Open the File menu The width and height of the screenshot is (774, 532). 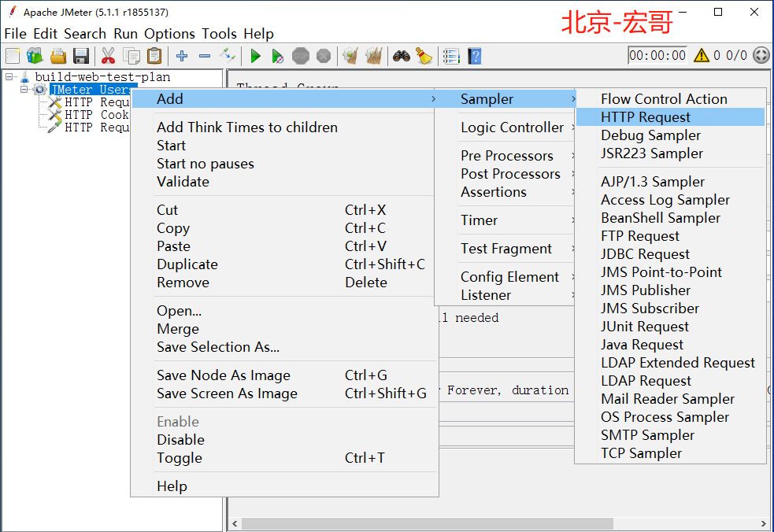coord(15,34)
